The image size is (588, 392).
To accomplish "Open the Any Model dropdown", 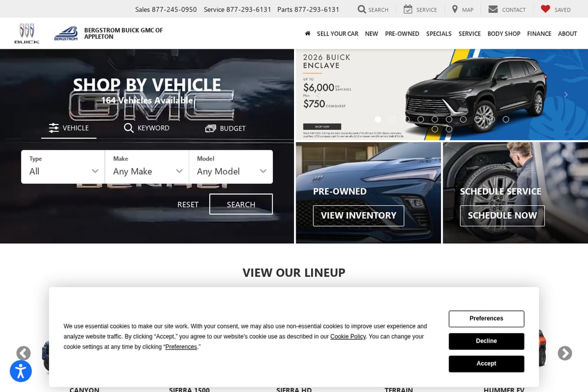I will pyautogui.click(x=231, y=167).
